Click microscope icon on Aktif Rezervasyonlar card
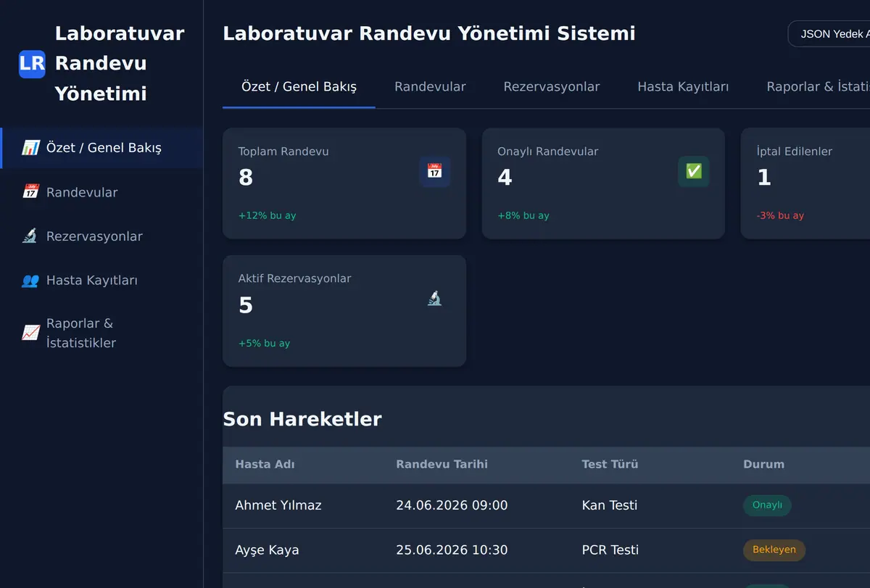Image resolution: width=870 pixels, height=588 pixels. pos(435,299)
